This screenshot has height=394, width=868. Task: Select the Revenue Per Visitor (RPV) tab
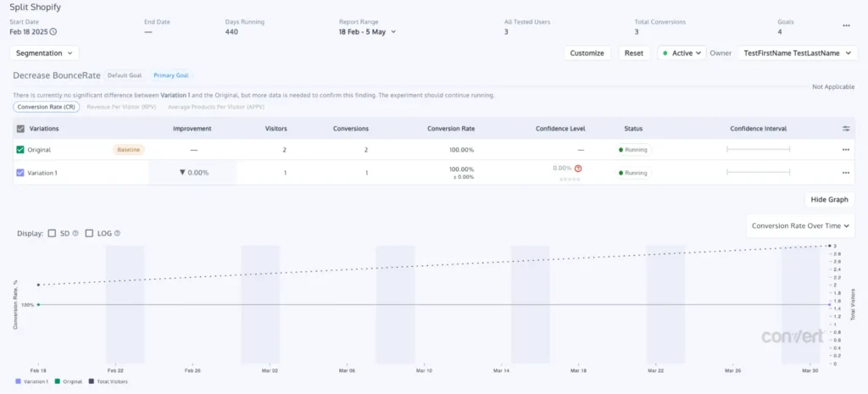[x=120, y=107]
